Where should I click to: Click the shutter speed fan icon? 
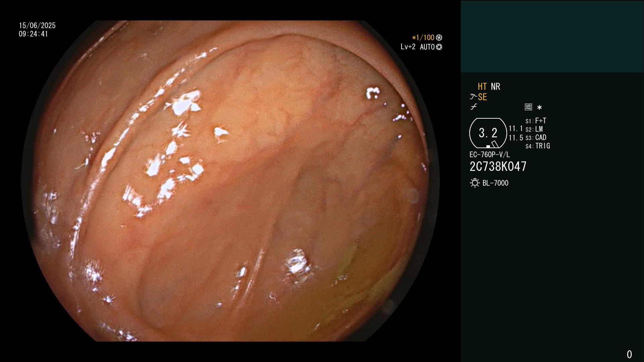point(439,38)
